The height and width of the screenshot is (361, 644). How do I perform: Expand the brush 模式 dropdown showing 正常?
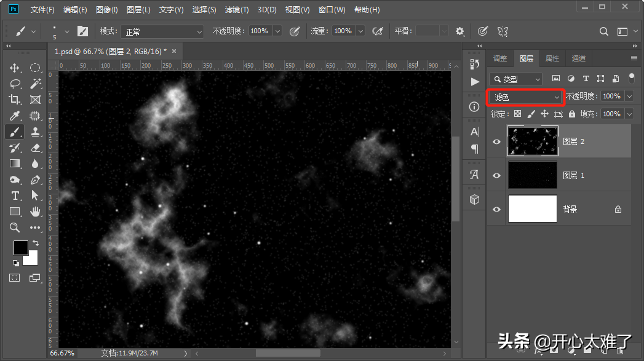coord(161,31)
